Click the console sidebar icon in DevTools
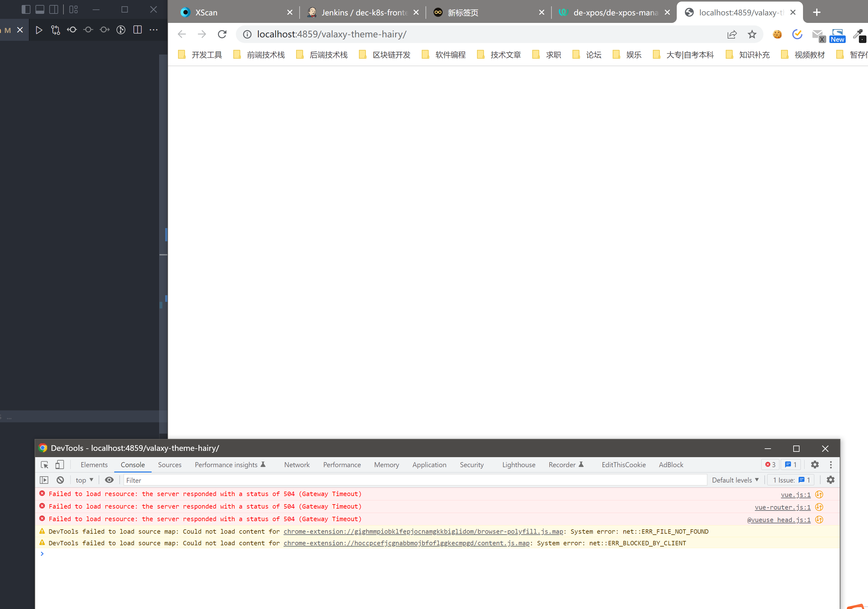 click(44, 479)
